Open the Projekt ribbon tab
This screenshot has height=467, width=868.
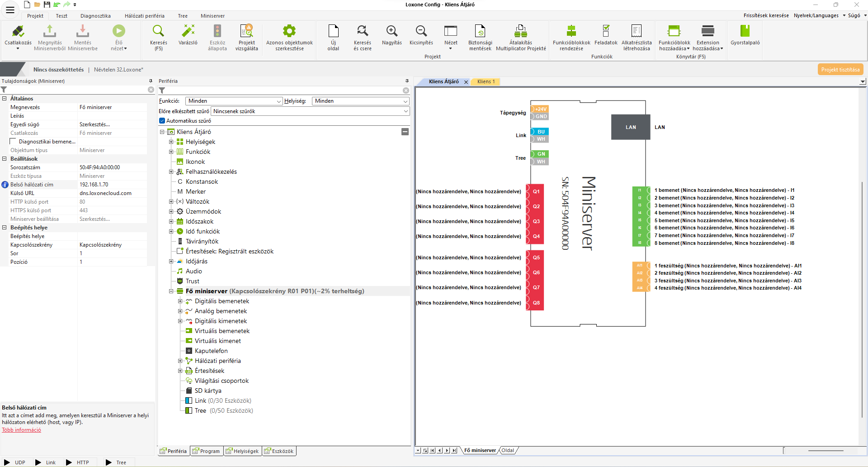click(35, 16)
